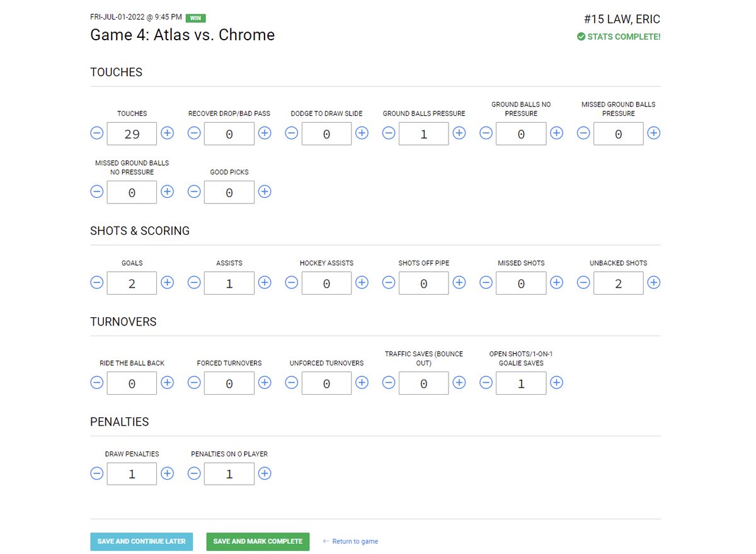
Task: Follow the Return to game link
Action: click(x=350, y=541)
